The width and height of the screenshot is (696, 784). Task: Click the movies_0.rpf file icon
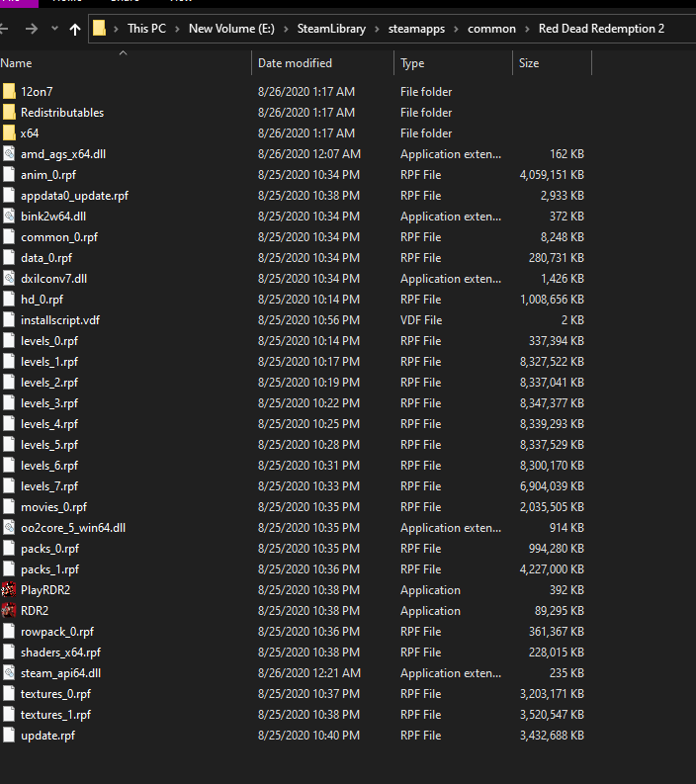(x=9, y=506)
